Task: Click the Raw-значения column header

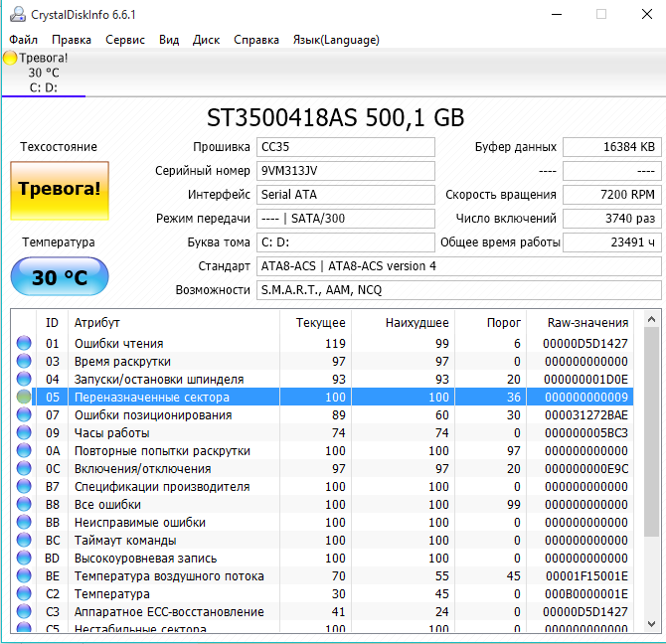Action: tap(581, 323)
